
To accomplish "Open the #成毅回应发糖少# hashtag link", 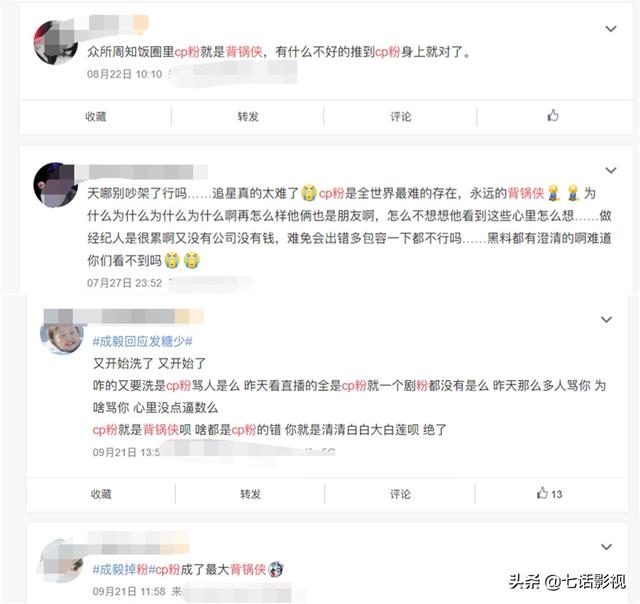I will click(142, 341).
